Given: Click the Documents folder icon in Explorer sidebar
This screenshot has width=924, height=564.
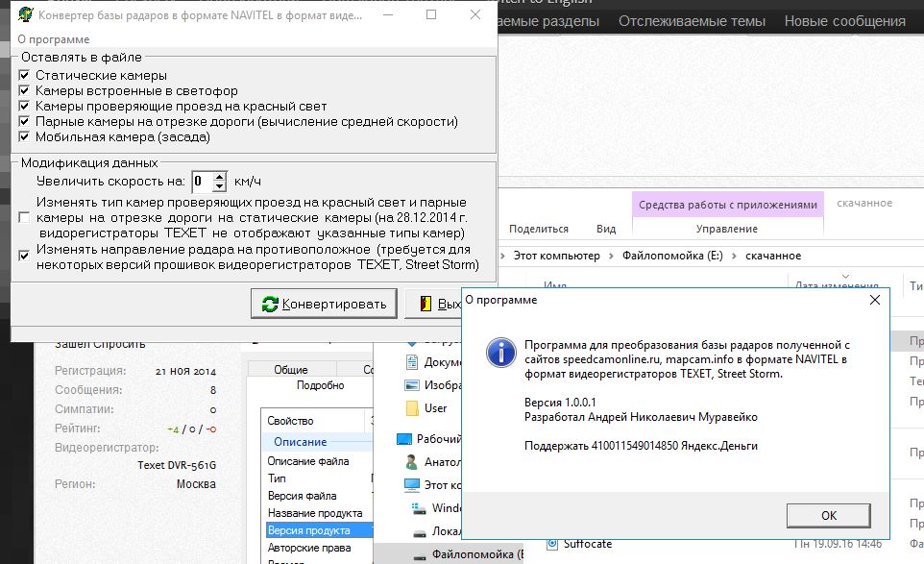Looking at the screenshot, I should click(412, 362).
